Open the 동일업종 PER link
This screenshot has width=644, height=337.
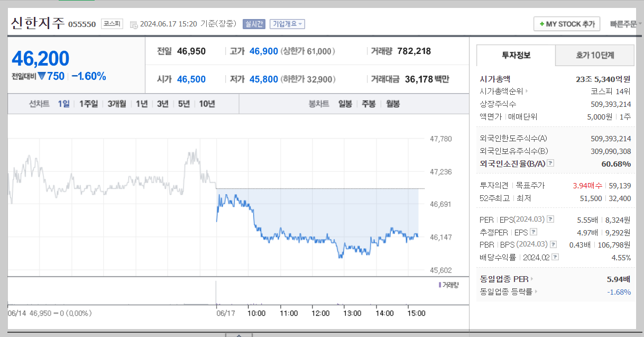point(504,279)
